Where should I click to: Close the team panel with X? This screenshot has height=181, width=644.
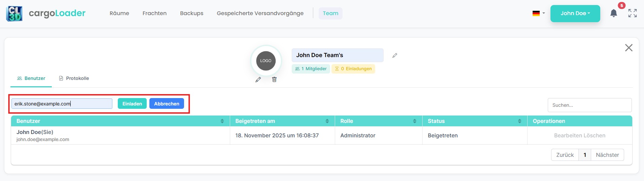pyautogui.click(x=629, y=48)
